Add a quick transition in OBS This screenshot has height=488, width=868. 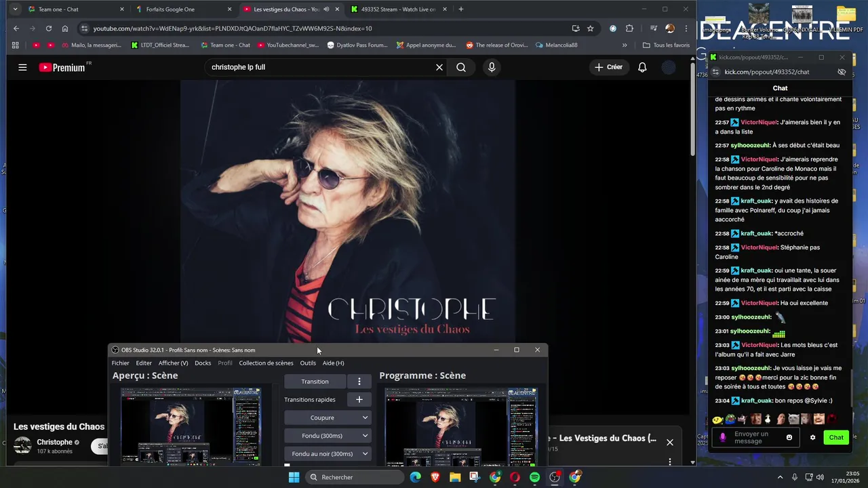[359, 400]
